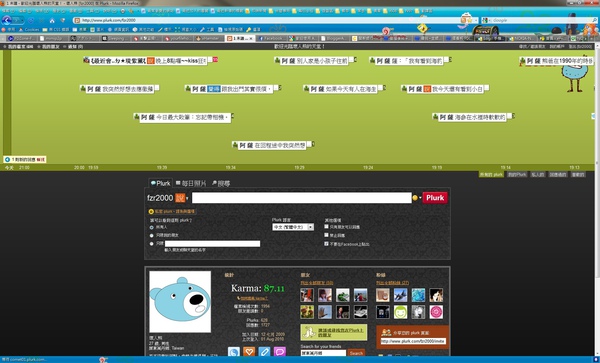Select the 只限 specific-people radio option
The height and width of the screenshot is (363, 600).
point(152,244)
